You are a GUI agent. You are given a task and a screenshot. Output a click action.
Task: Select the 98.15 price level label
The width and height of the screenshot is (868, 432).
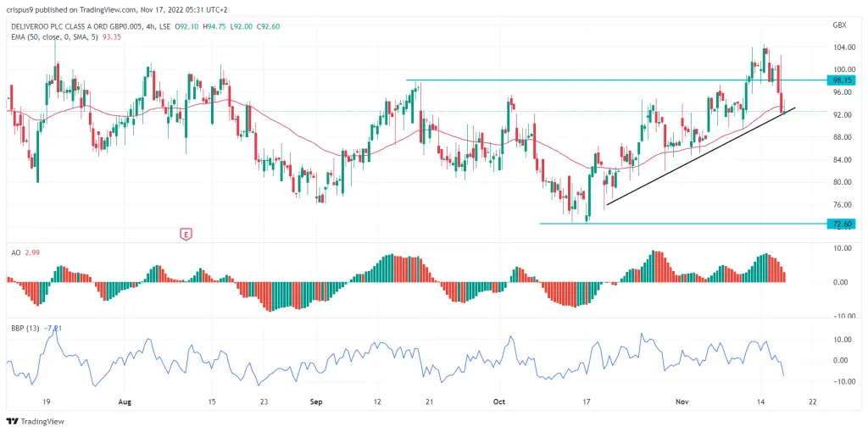pos(840,80)
